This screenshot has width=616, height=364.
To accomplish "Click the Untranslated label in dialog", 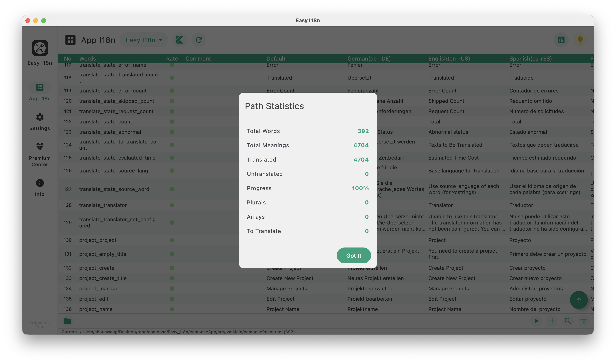I will pos(265,174).
